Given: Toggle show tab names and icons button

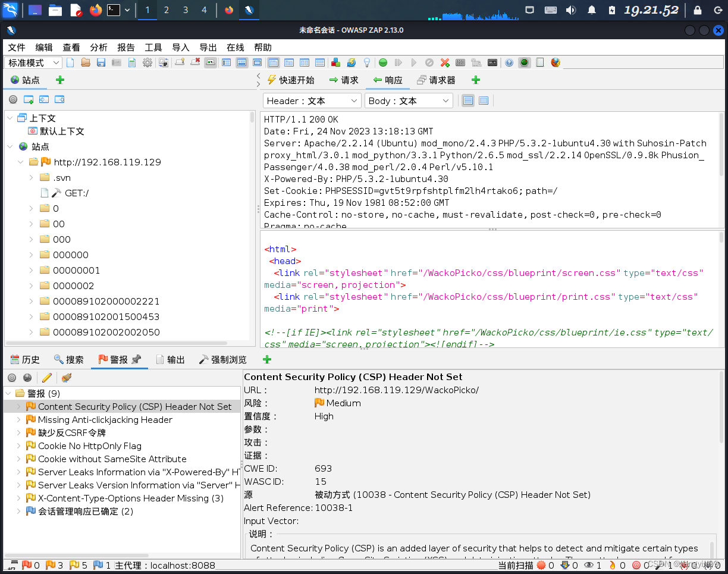Looking at the screenshot, I should click(209, 62).
